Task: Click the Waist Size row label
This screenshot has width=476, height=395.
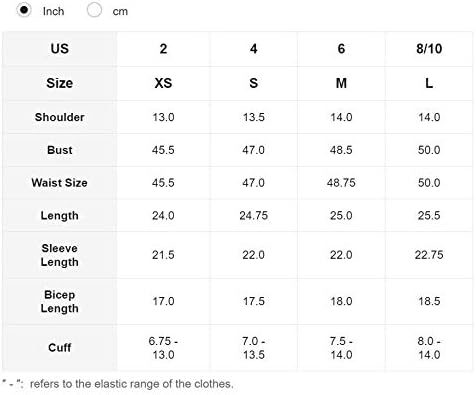Action: [x=60, y=183]
